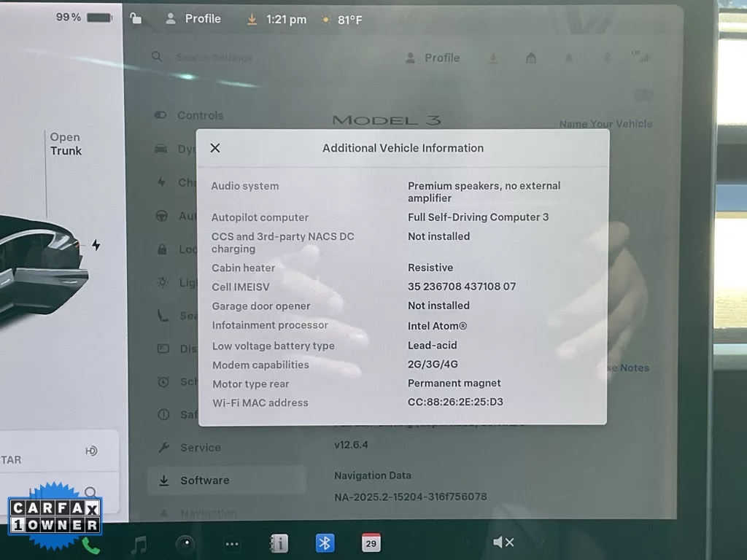
Task: Tap the 81°F weather temperature display
Action: click(342, 20)
